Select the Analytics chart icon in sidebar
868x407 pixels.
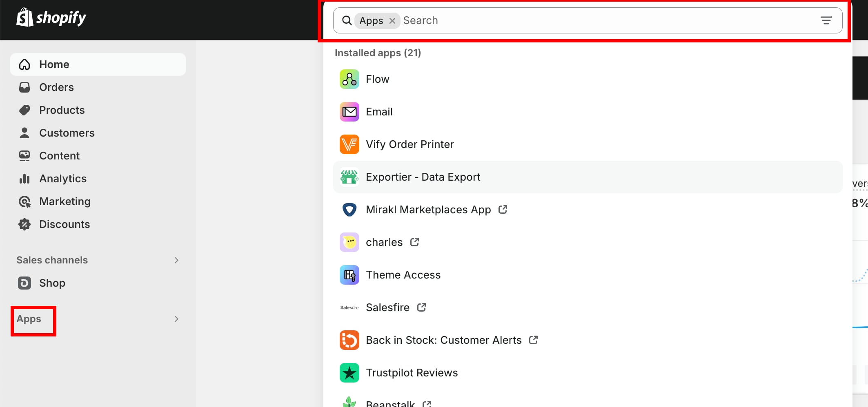[24, 178]
